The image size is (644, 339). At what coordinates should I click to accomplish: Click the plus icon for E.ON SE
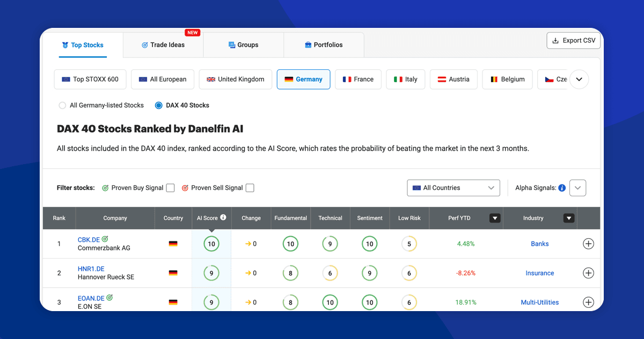(x=589, y=303)
